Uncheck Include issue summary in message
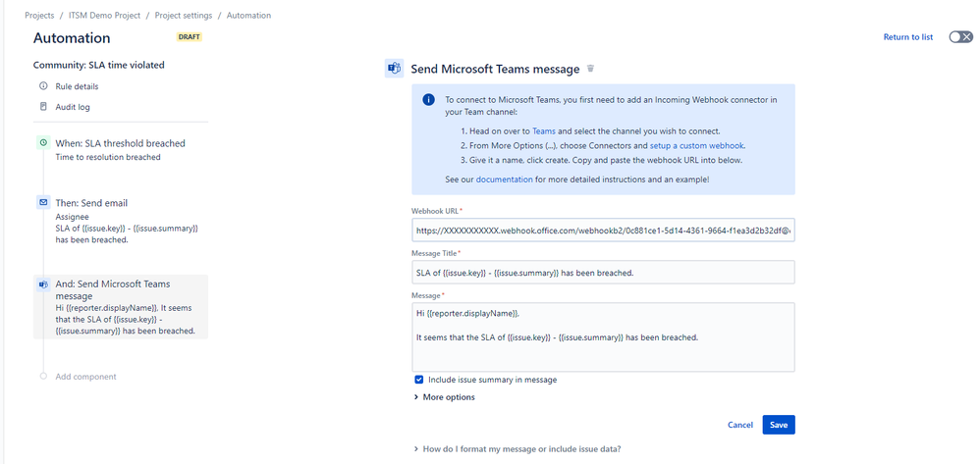 click(x=418, y=380)
